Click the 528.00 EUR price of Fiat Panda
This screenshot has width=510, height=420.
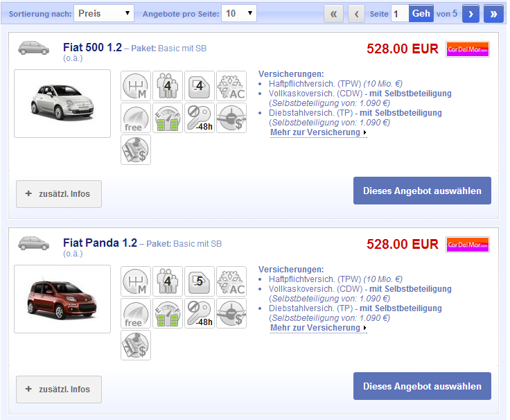point(403,245)
